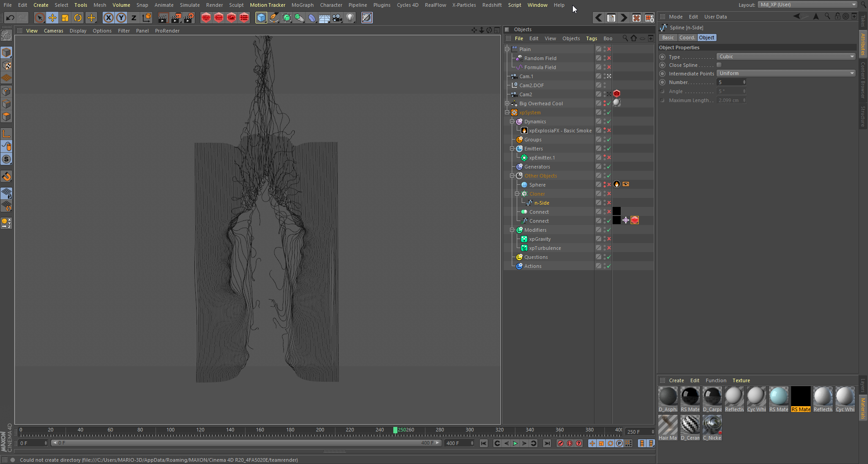Click the timeline playhead at frame 250
868x464 pixels.
coord(395,430)
